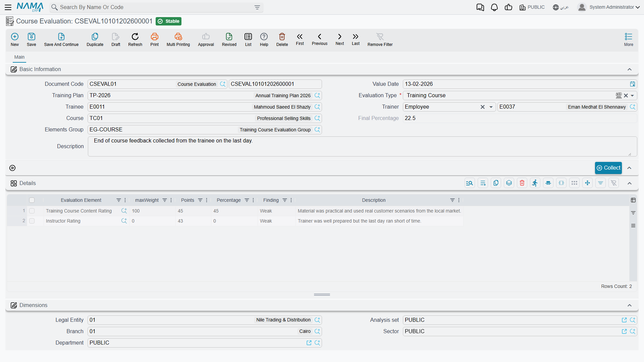Image resolution: width=644 pixels, height=362 pixels.
Task: Open the List view
Action: 248,39
